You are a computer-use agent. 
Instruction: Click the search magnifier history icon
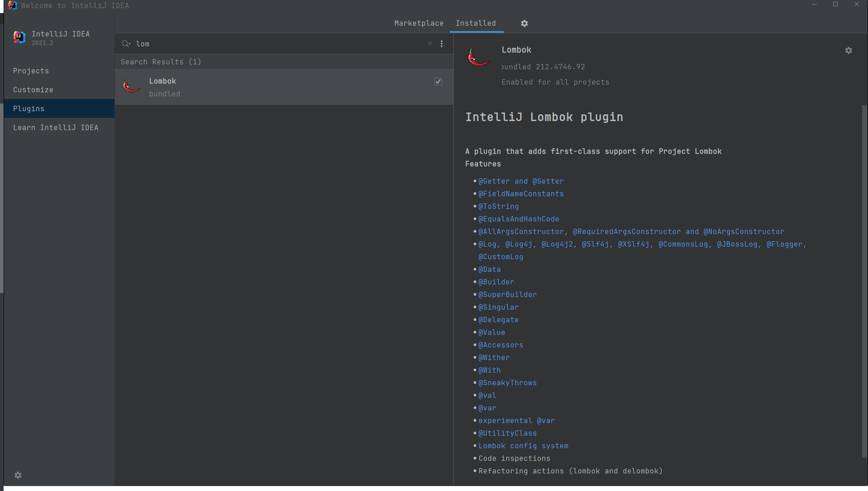(x=126, y=44)
